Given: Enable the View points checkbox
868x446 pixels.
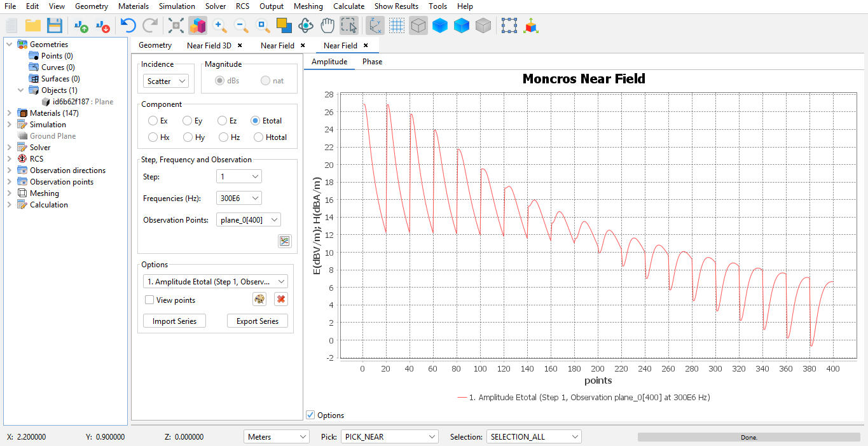Looking at the screenshot, I should 149,300.
